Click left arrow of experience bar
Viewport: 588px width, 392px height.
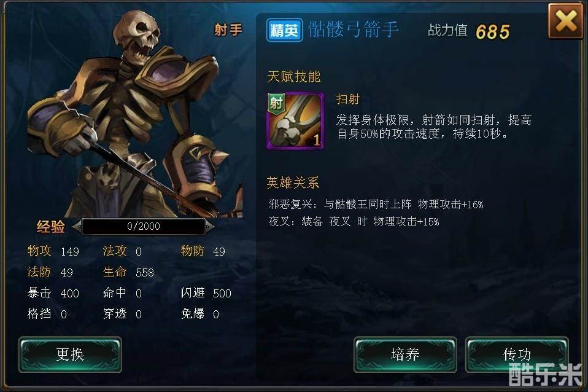click(77, 226)
